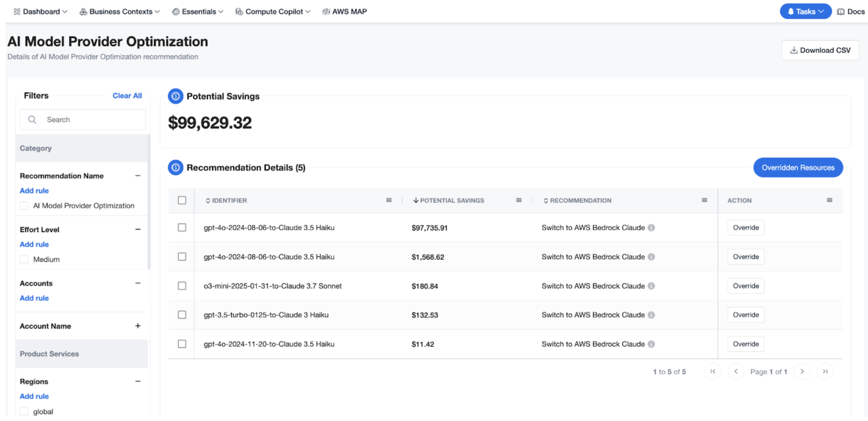Click the next page arrow
Screen dimensions: 868x421
pos(802,371)
